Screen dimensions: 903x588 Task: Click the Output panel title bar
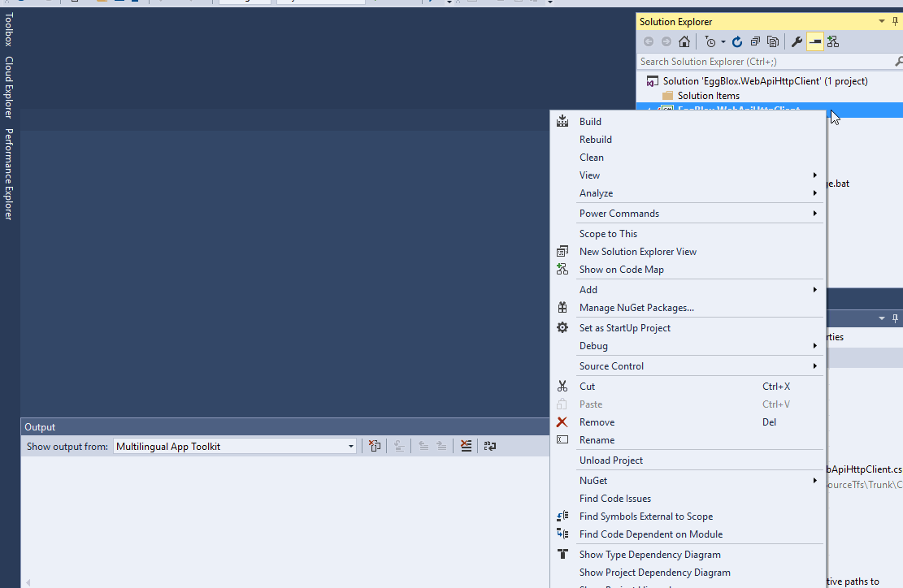coord(285,427)
